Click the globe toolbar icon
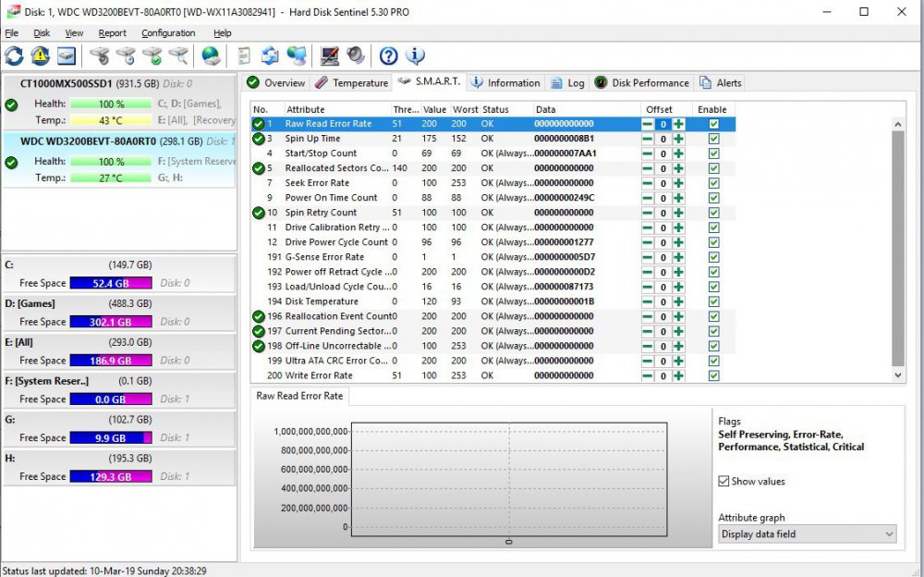Screen dimensions: 924x577 click(x=212, y=56)
